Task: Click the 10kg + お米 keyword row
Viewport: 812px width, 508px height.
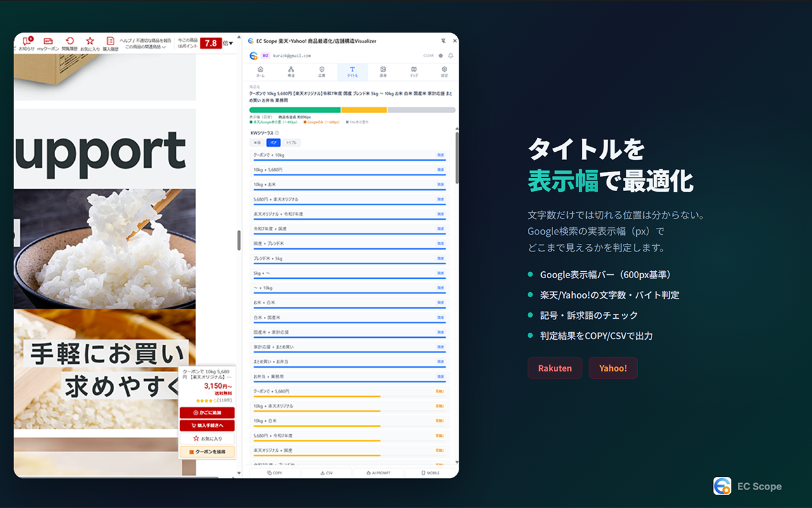Action: point(350,185)
